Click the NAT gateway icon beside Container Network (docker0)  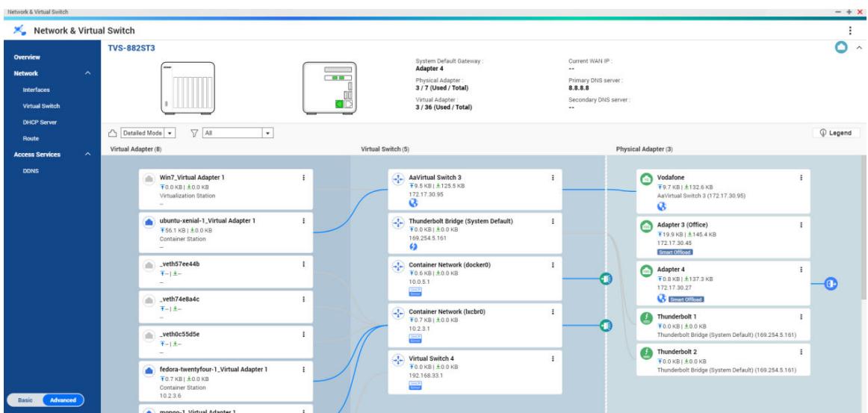606,279
